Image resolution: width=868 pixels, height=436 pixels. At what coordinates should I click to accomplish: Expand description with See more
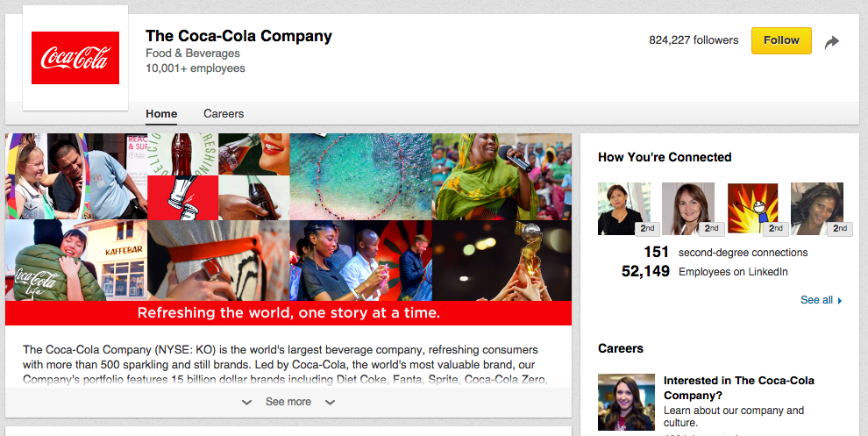[x=288, y=402]
